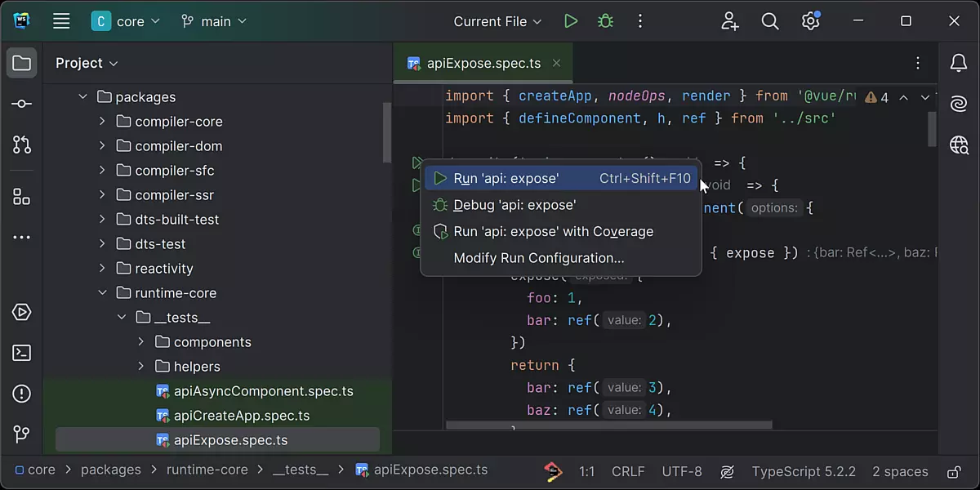Open the Commit tool window icon
This screenshot has width=980, height=490.
pyautogui.click(x=22, y=104)
